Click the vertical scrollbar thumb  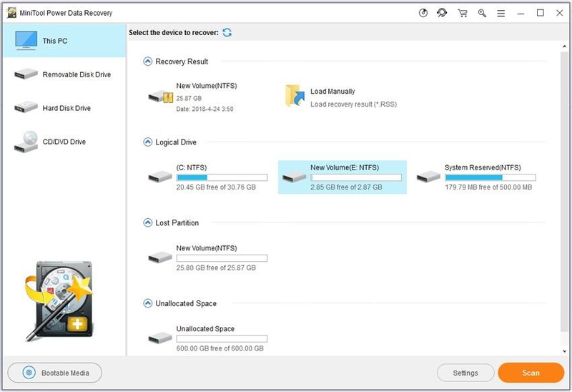click(564, 192)
